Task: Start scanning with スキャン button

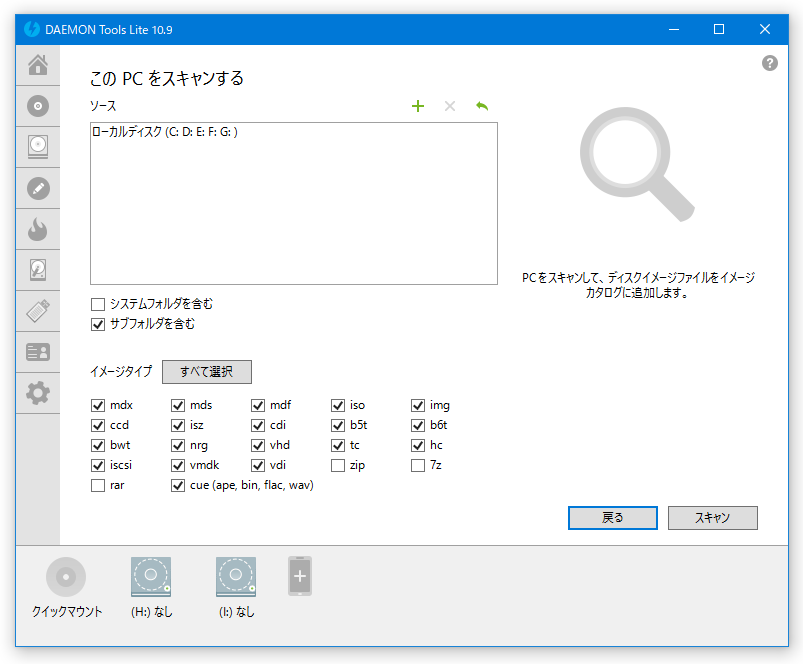Action: [712, 518]
